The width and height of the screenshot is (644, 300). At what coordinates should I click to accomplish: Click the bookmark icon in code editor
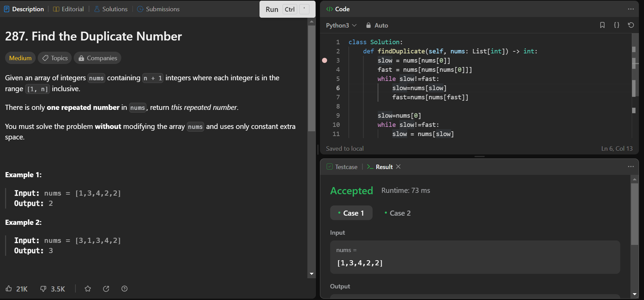(x=602, y=25)
